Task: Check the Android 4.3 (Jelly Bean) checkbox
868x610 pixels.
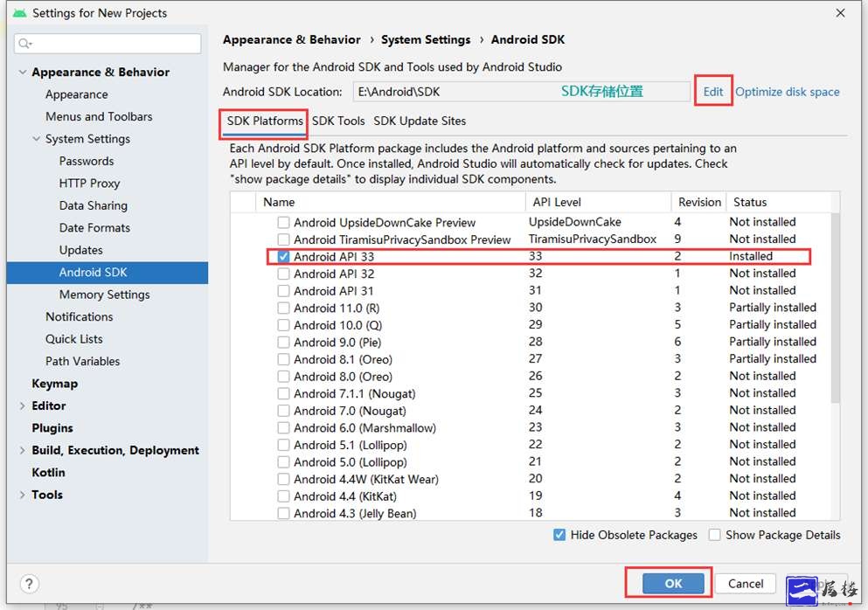Action: point(283,514)
